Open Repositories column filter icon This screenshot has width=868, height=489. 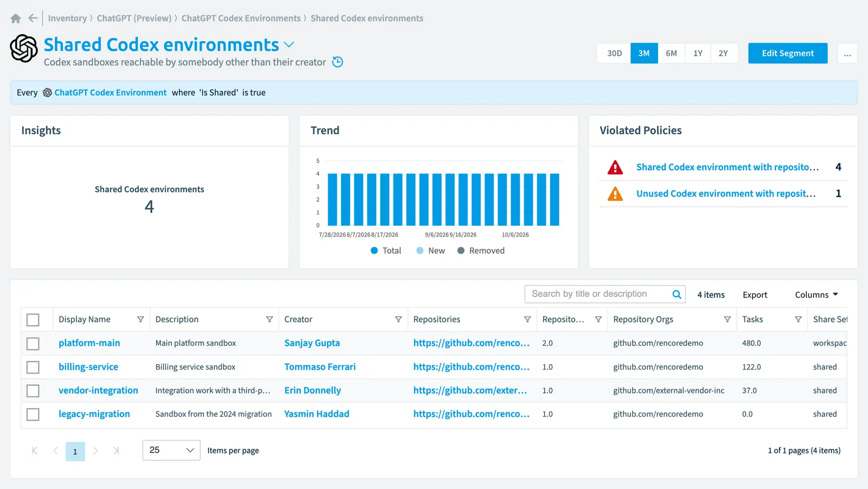click(x=527, y=319)
